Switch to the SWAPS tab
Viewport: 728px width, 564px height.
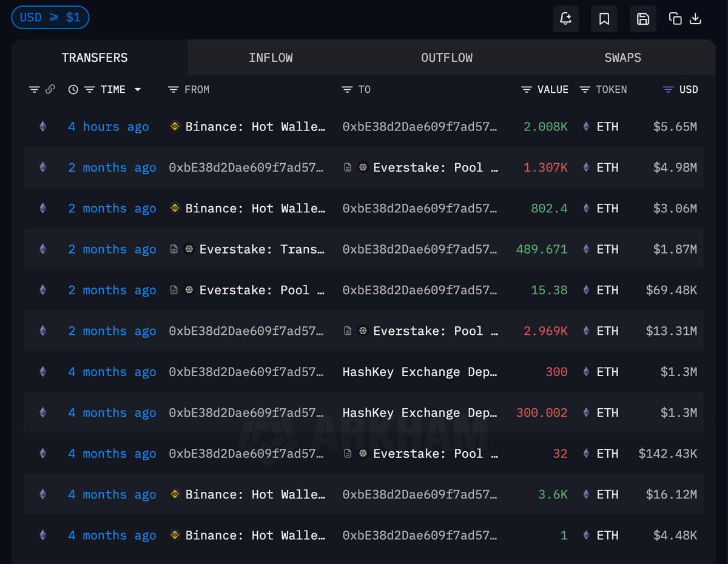pos(622,58)
